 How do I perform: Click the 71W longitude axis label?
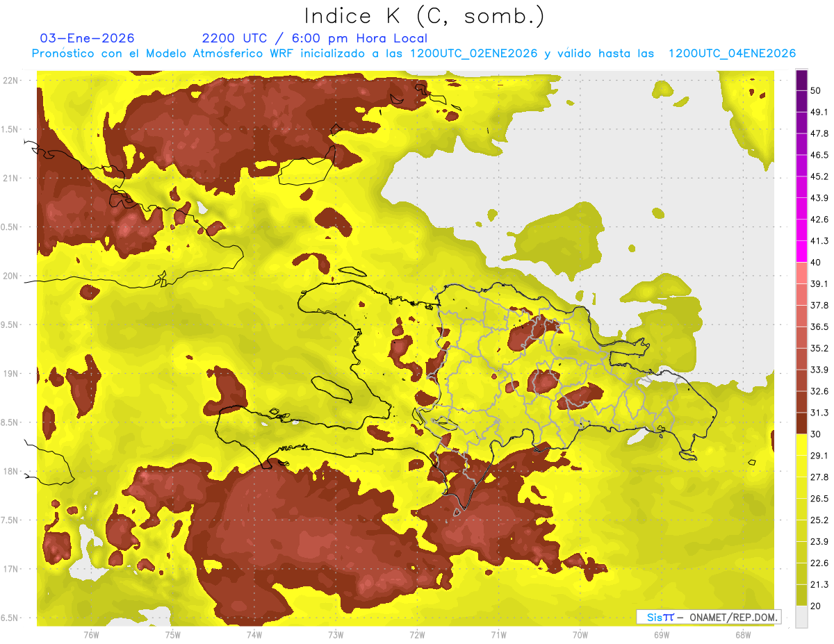pos(498,635)
